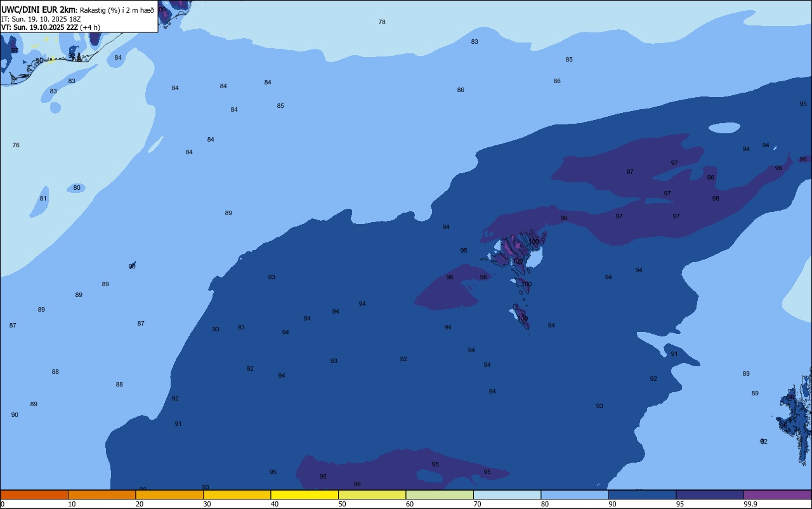Click the legend tick label 99.9
Viewport: 812px width, 509px height.
pyautogui.click(x=750, y=504)
